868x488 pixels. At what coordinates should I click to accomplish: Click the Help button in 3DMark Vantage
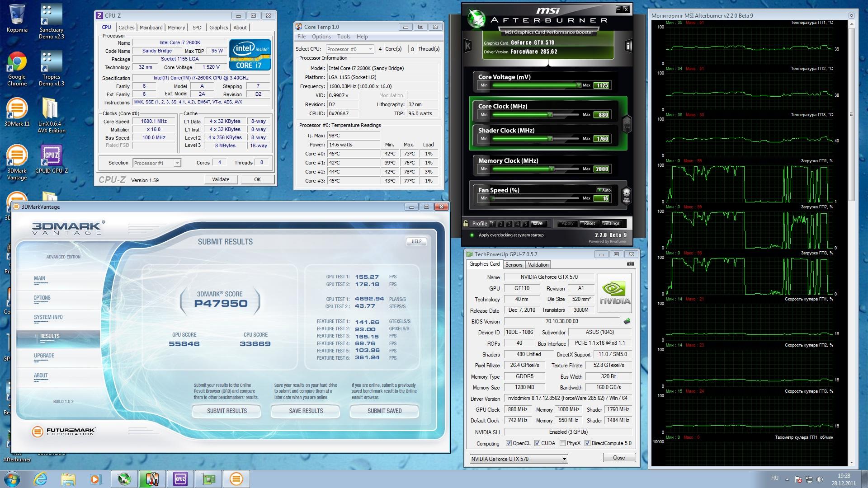416,242
